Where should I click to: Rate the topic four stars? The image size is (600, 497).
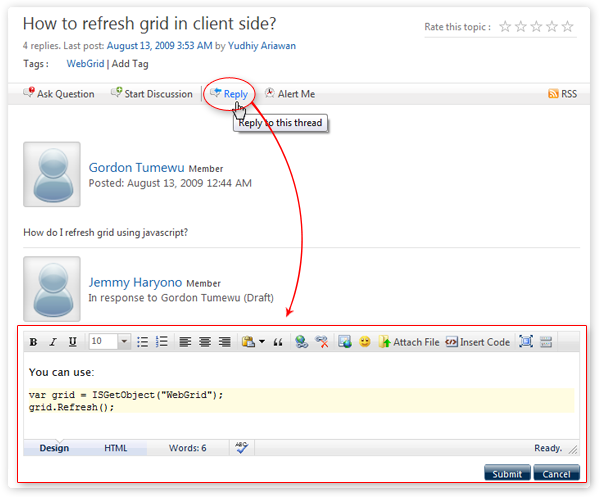coord(552,26)
